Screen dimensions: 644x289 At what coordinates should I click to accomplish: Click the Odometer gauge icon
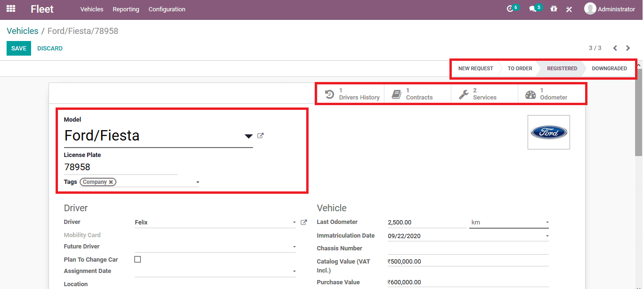pyautogui.click(x=530, y=94)
